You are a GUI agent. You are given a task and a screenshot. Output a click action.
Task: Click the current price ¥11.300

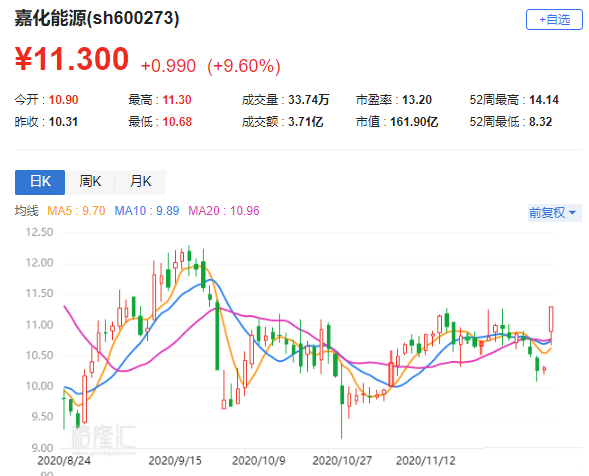[x=72, y=59]
